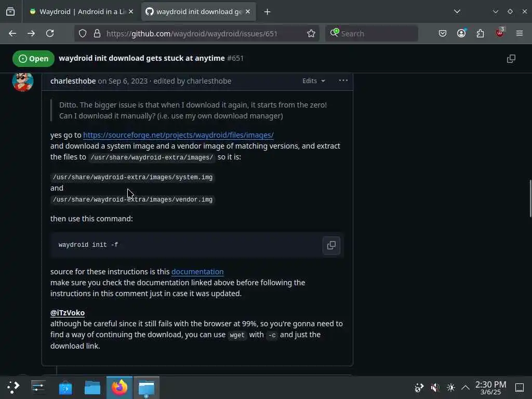Open a new tab with the plus button
Screen dimensions: 532x399
pyautogui.click(x=268, y=12)
